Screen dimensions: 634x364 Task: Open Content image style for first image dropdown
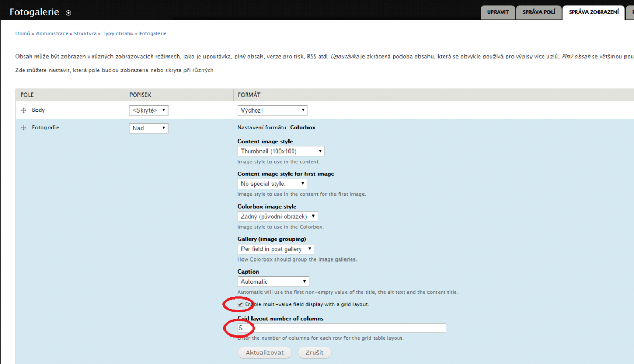pos(272,184)
